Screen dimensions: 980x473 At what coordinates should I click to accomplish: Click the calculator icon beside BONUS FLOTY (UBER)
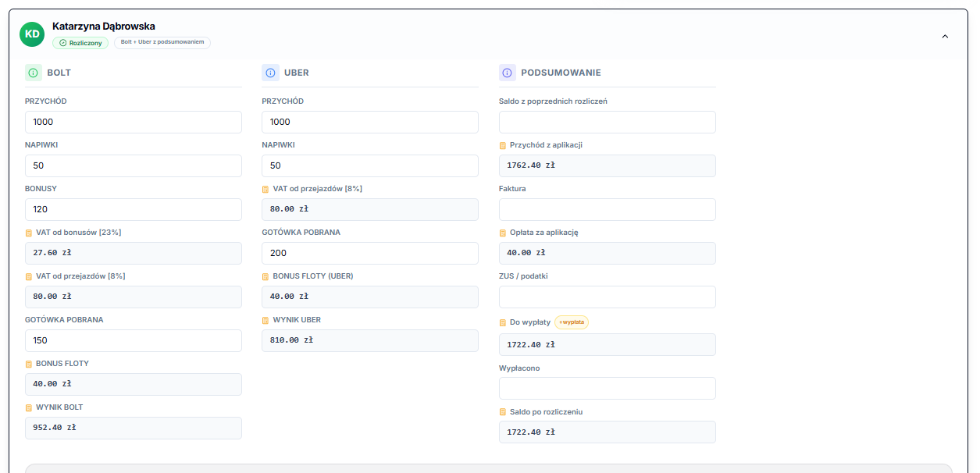tap(266, 276)
